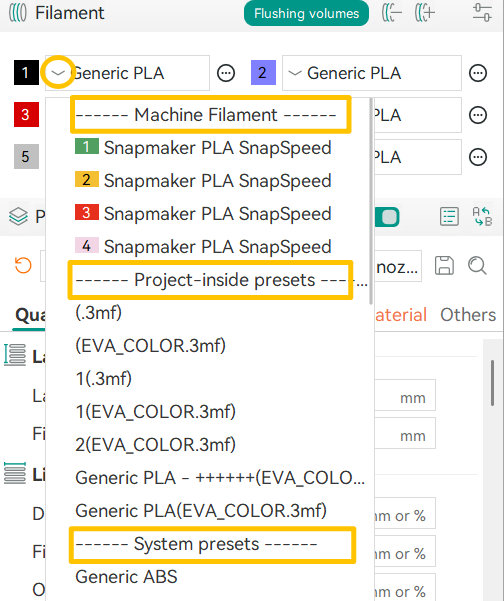This screenshot has height=601, width=504.
Task: Click the first mm input field
Action: point(405,395)
